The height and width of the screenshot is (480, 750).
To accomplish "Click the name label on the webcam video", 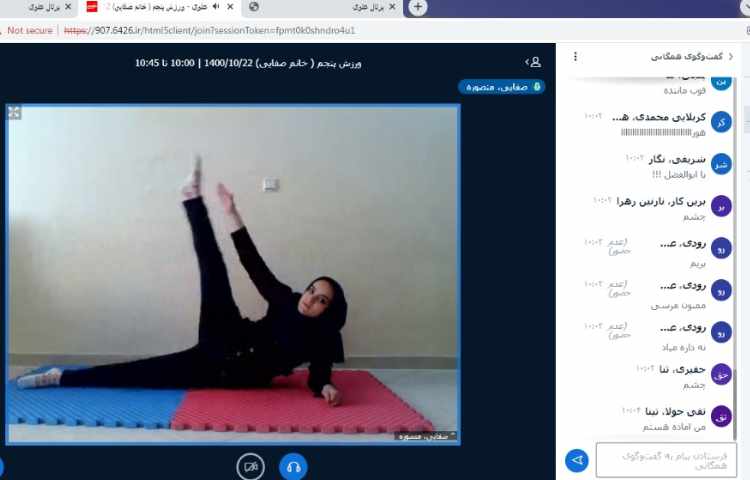I will [425, 436].
